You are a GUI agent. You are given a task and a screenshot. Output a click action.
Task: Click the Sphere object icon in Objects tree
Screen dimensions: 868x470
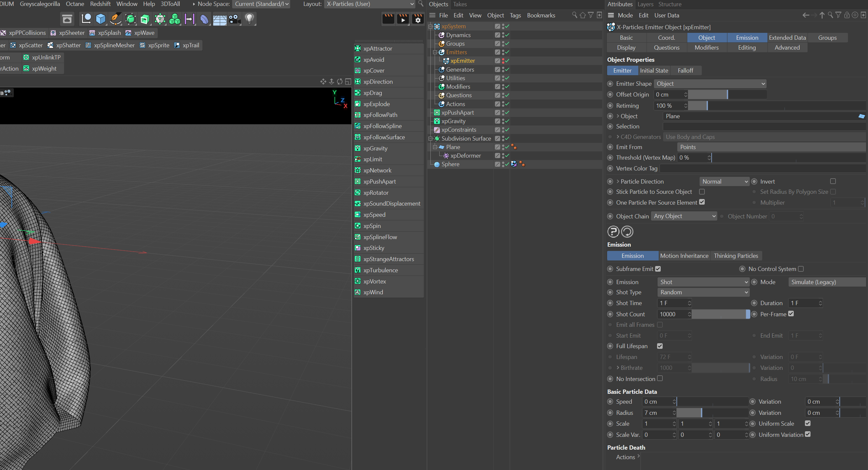point(437,165)
